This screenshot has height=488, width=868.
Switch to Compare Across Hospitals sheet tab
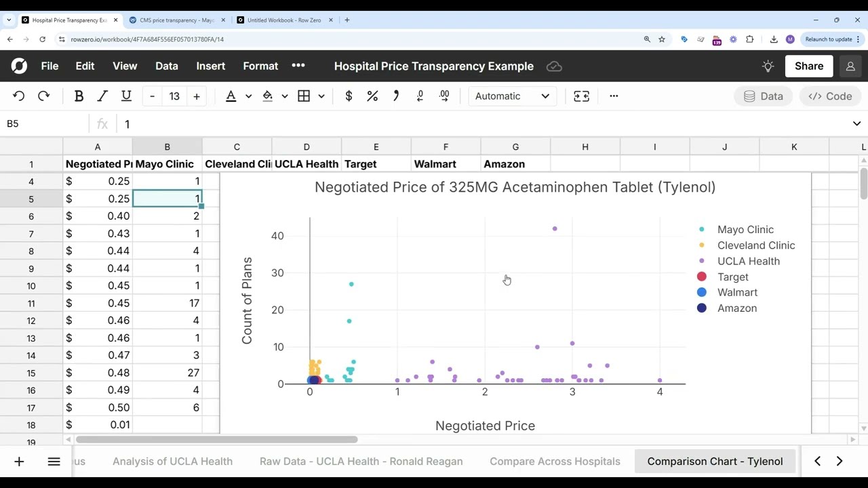click(x=555, y=462)
